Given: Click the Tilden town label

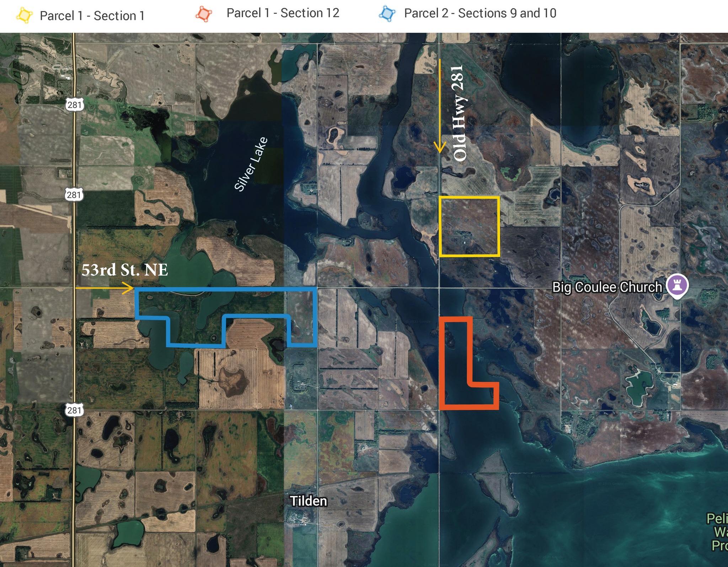Looking at the screenshot, I should click(x=309, y=501).
